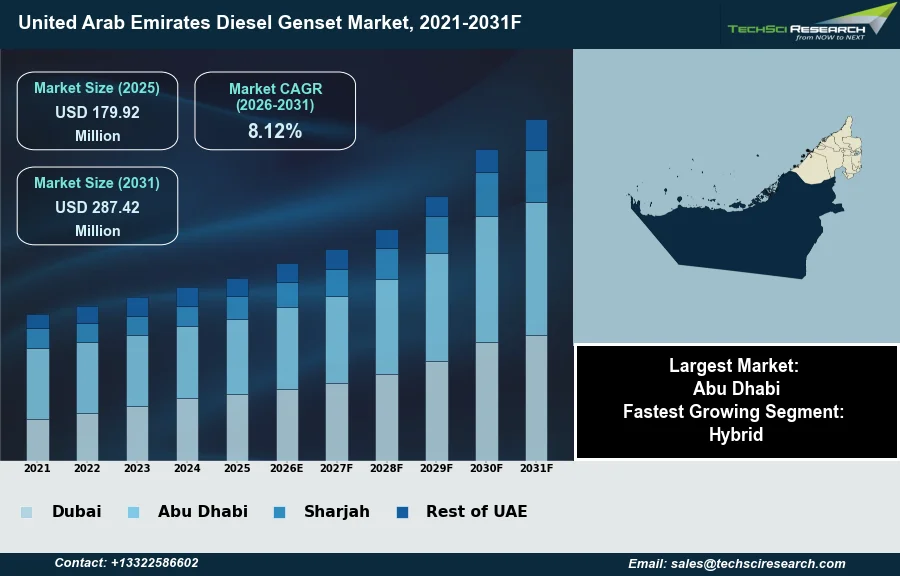Toggle the Abu Dhabi legend label
Viewport: 900px width, 576px height.
coord(202,511)
